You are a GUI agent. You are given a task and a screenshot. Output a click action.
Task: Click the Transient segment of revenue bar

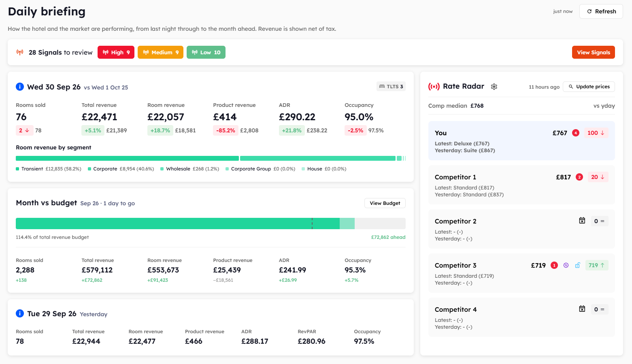click(127, 158)
